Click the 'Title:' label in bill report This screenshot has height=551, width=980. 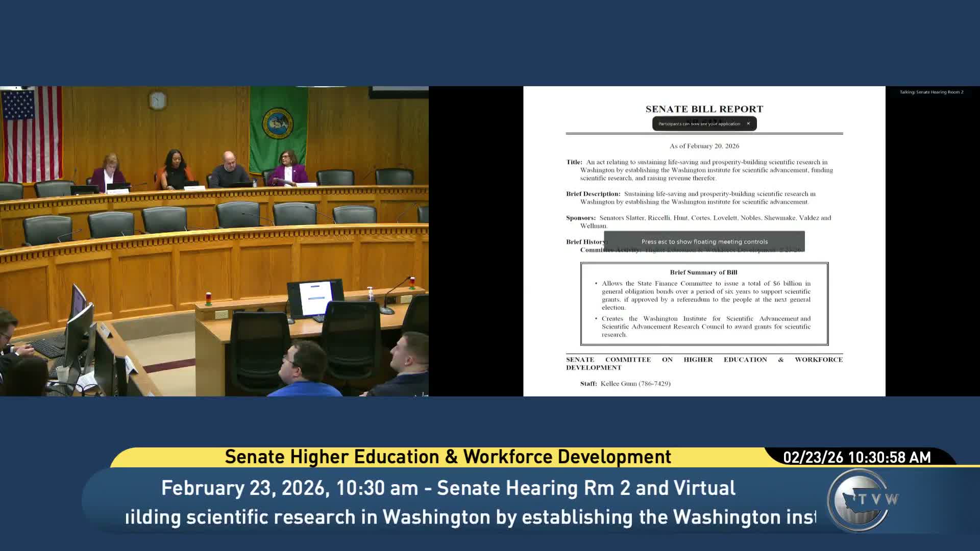pyautogui.click(x=574, y=162)
